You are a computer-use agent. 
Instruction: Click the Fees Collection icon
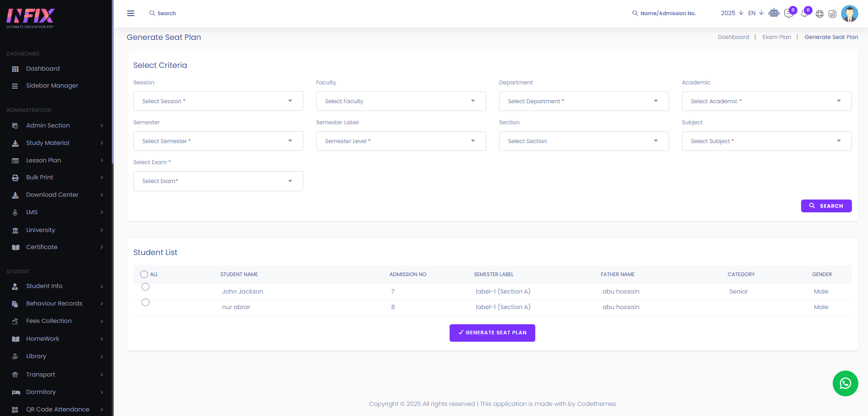pyautogui.click(x=15, y=321)
